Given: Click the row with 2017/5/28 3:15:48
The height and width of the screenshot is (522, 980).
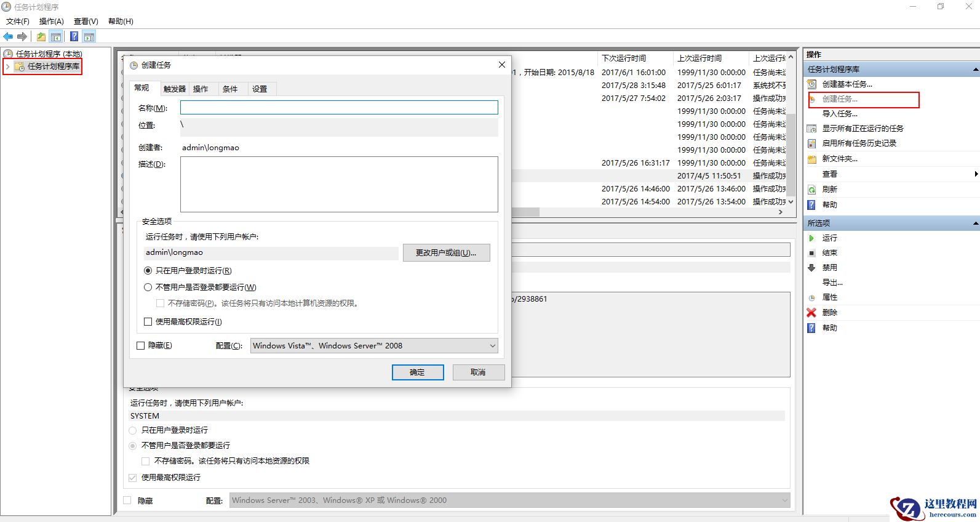Looking at the screenshot, I should pos(649,85).
